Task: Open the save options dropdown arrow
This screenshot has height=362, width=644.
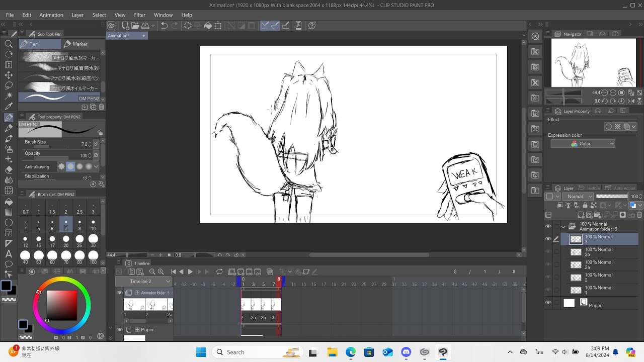Action: point(152,26)
